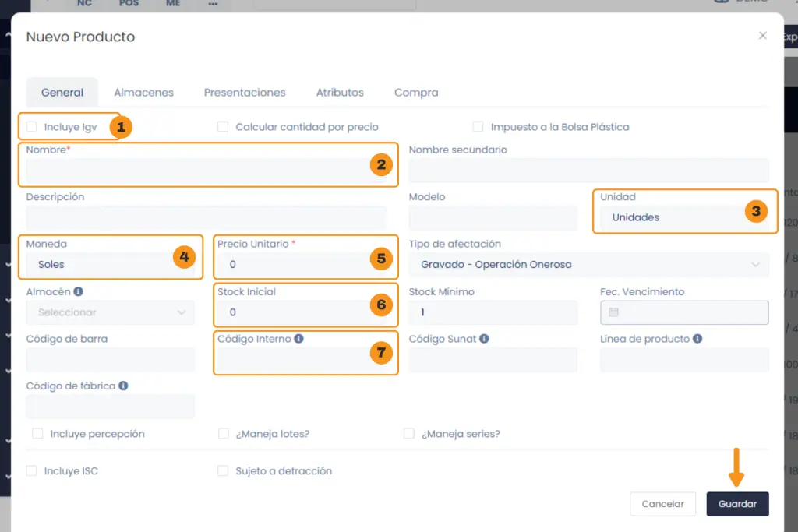Expand the Tipo de afectación dropdown
This screenshot has width=798, height=532.
589,265
